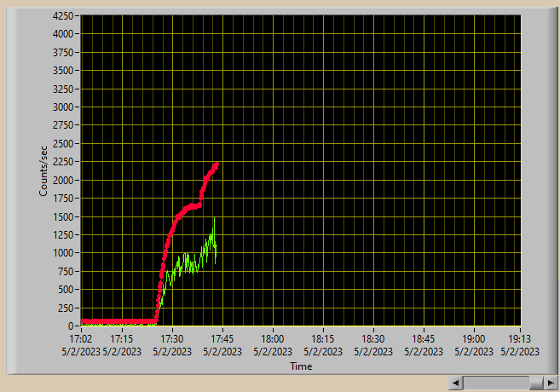Click the 18:30 x-axis tick label
Image resolution: width=560 pixels, height=392 pixels.
coord(373,339)
